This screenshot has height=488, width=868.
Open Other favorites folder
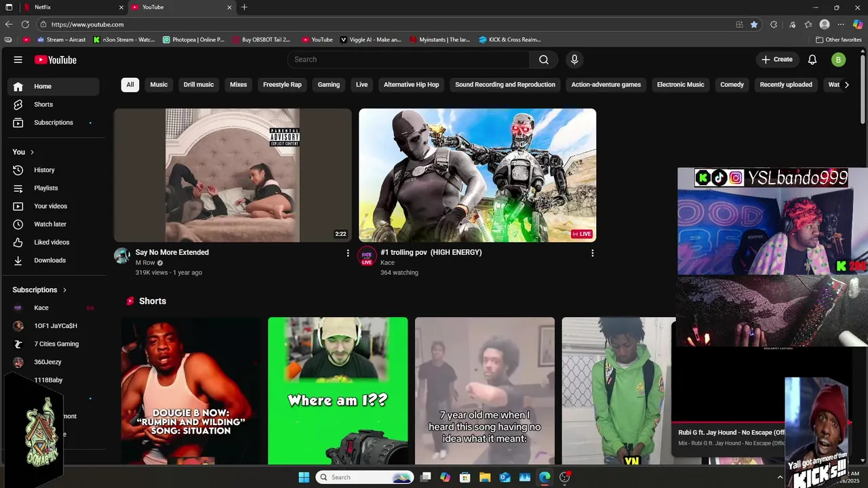[x=839, y=39]
